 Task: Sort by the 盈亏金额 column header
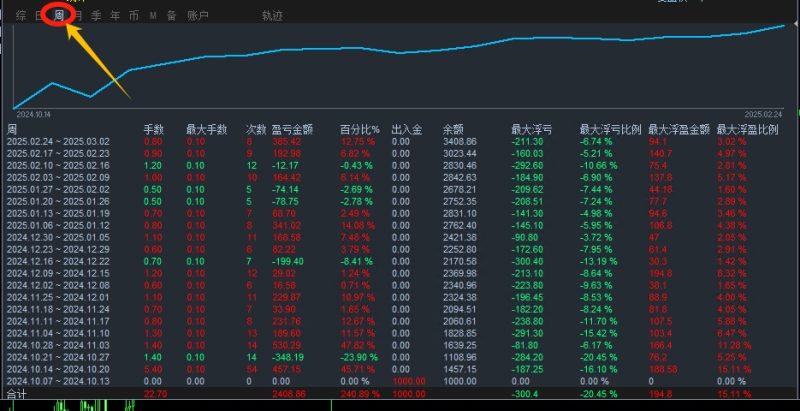[292, 130]
